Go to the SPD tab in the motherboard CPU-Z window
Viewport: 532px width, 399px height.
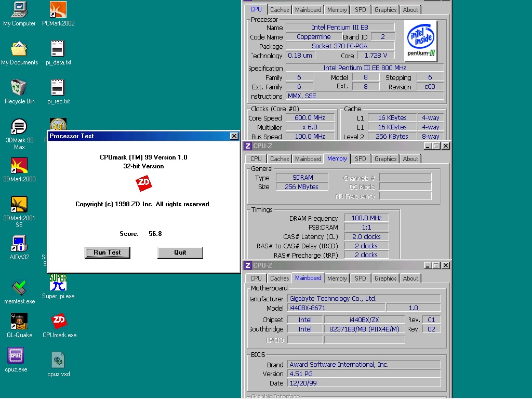[x=361, y=278]
